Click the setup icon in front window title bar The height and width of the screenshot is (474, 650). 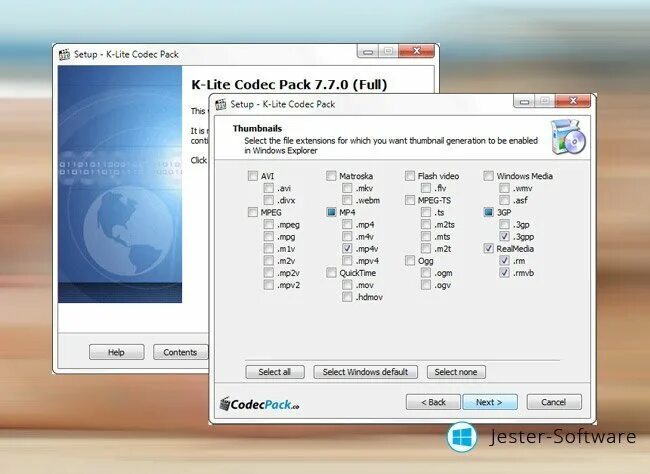221,104
